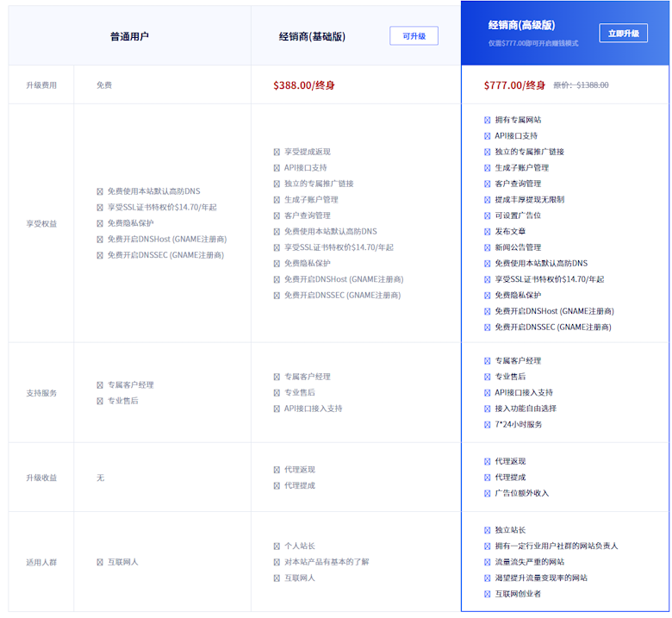Click API接口接入支持 in 高级版 column
Screen dimensions: 672x618
(x=524, y=393)
